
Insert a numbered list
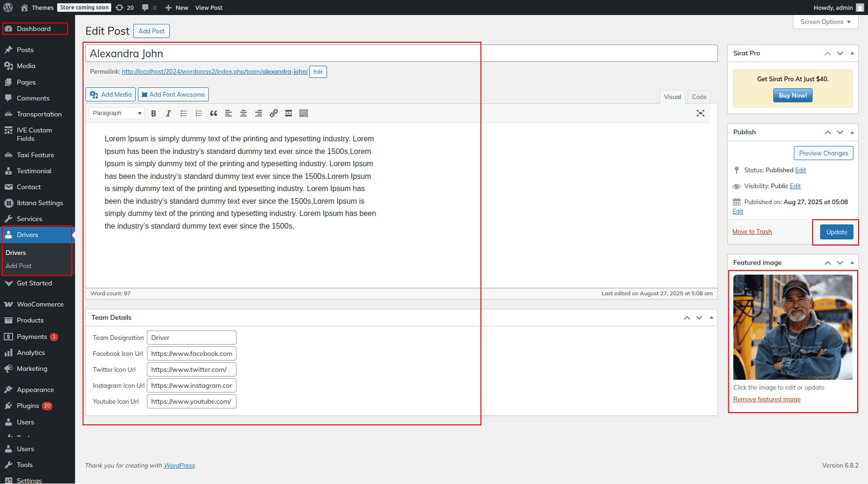coord(198,113)
